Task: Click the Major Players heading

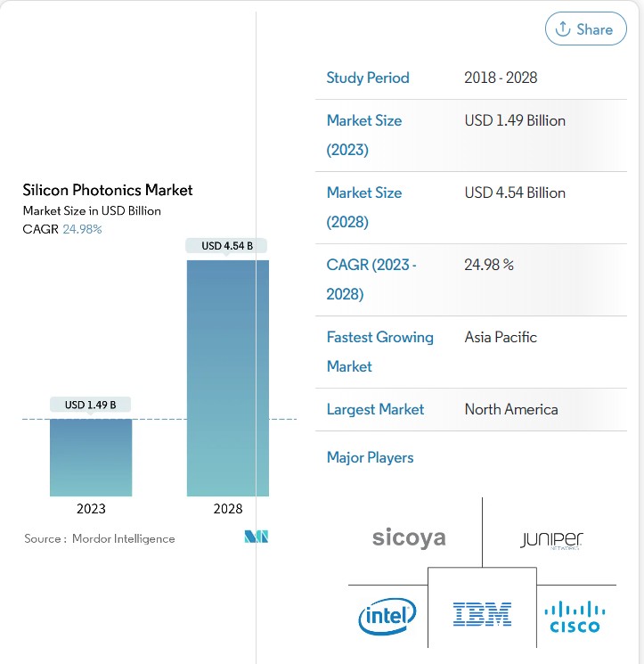Action: (x=370, y=457)
